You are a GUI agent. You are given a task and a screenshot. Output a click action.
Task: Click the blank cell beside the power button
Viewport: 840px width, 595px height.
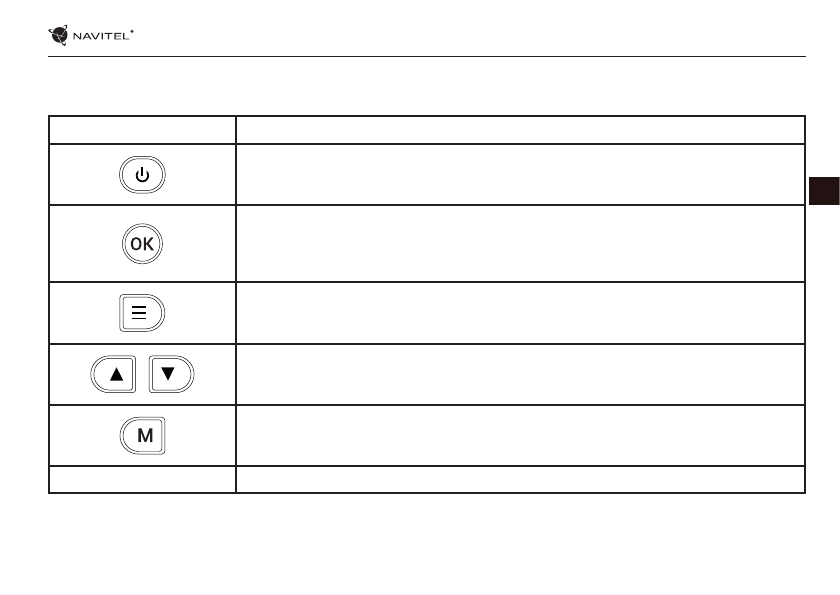point(520,175)
